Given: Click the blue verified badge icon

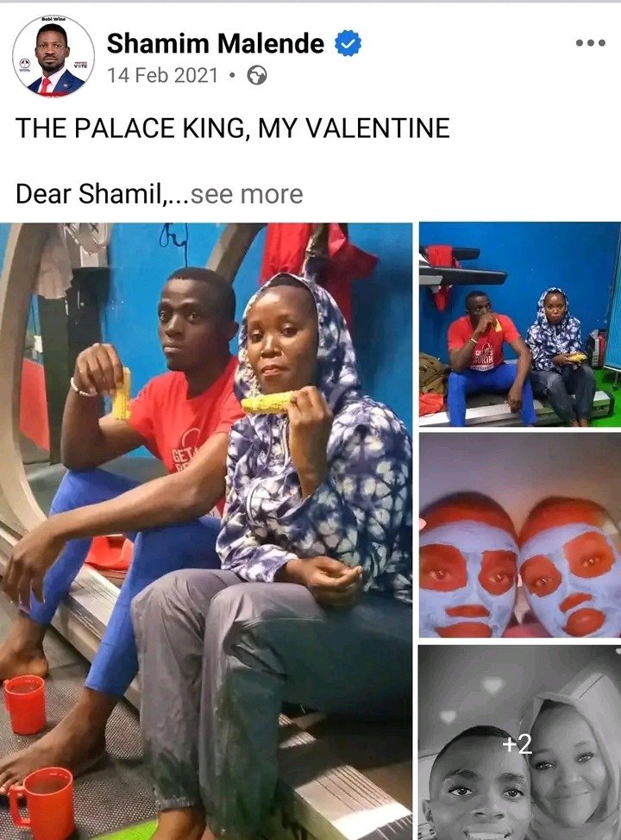Looking at the screenshot, I should point(348,43).
